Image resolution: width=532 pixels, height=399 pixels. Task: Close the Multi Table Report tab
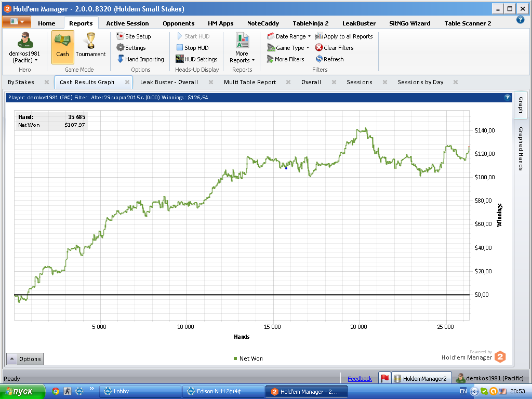288,82
